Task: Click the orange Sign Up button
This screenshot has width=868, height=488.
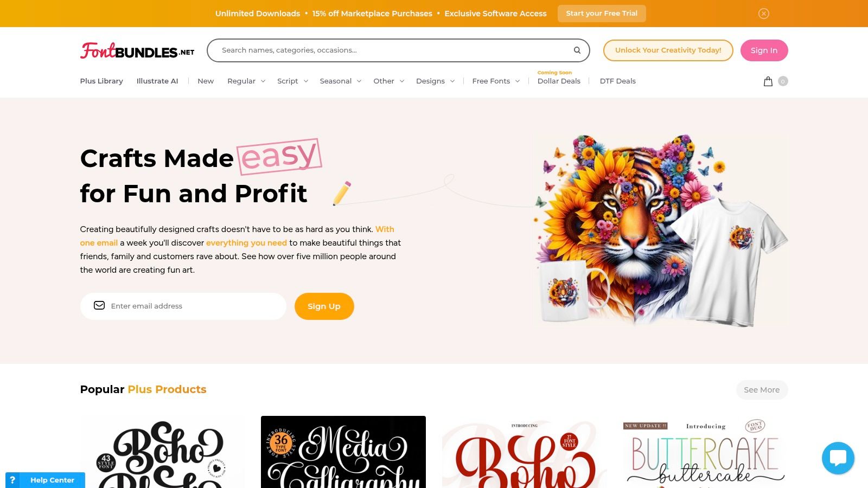Action: click(324, 306)
